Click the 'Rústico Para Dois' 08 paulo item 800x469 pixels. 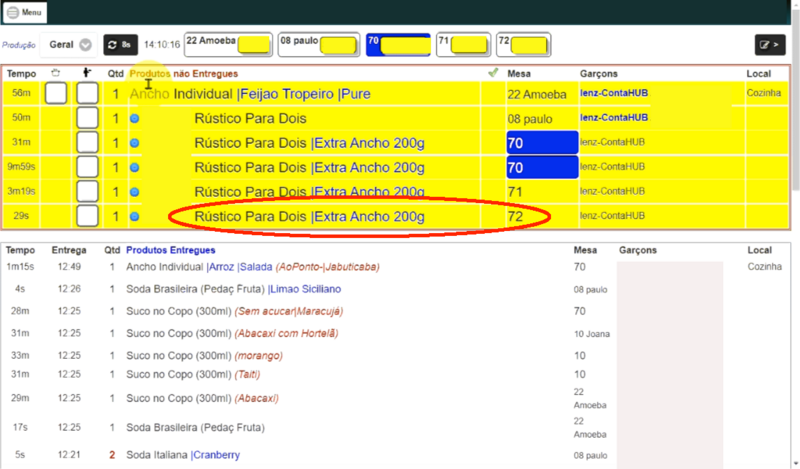[x=250, y=118]
